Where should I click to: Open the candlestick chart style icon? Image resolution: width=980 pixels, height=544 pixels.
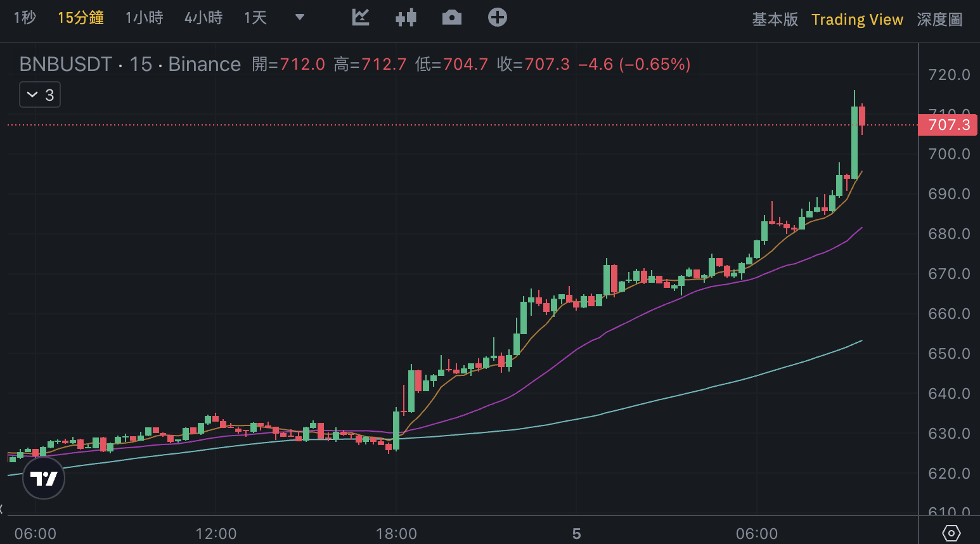[406, 18]
